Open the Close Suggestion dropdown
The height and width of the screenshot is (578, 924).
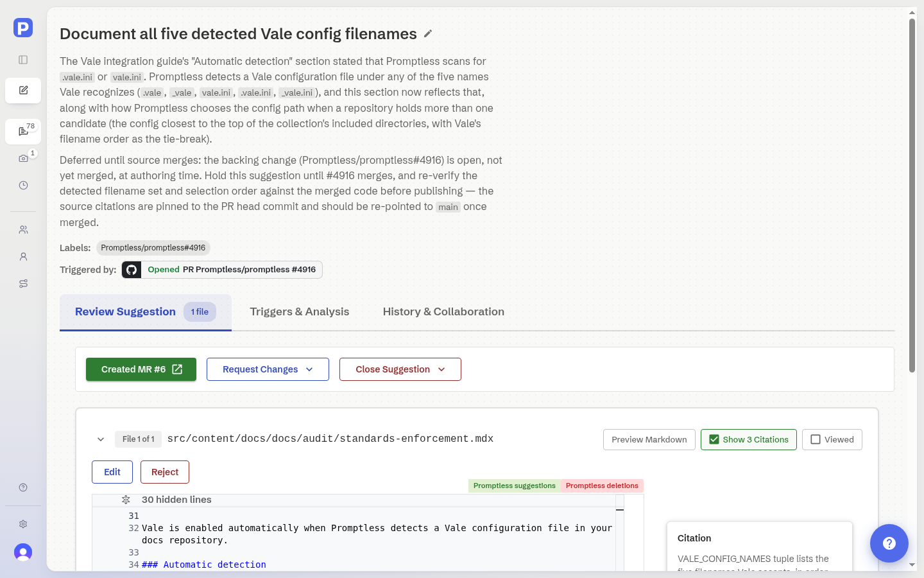click(x=400, y=369)
